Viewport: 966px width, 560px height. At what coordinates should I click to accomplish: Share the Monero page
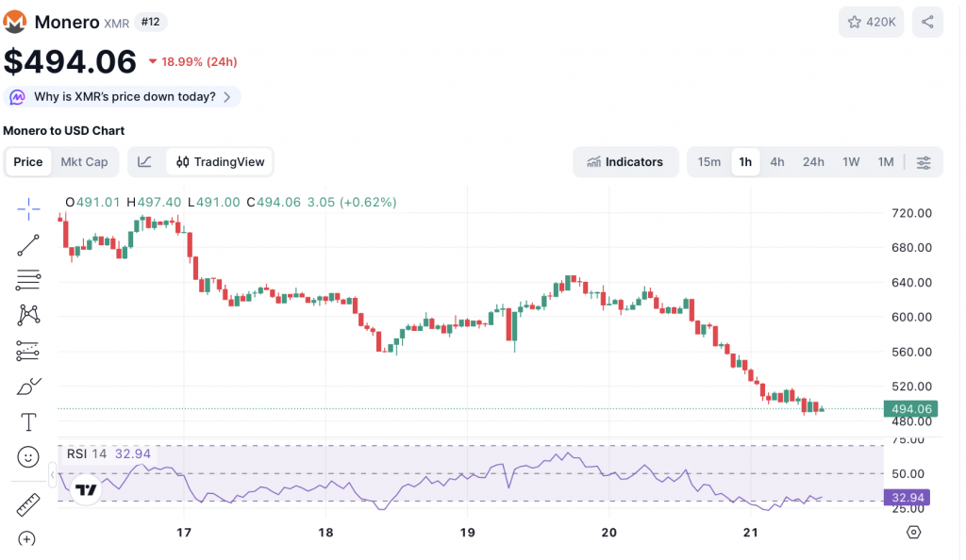(927, 21)
